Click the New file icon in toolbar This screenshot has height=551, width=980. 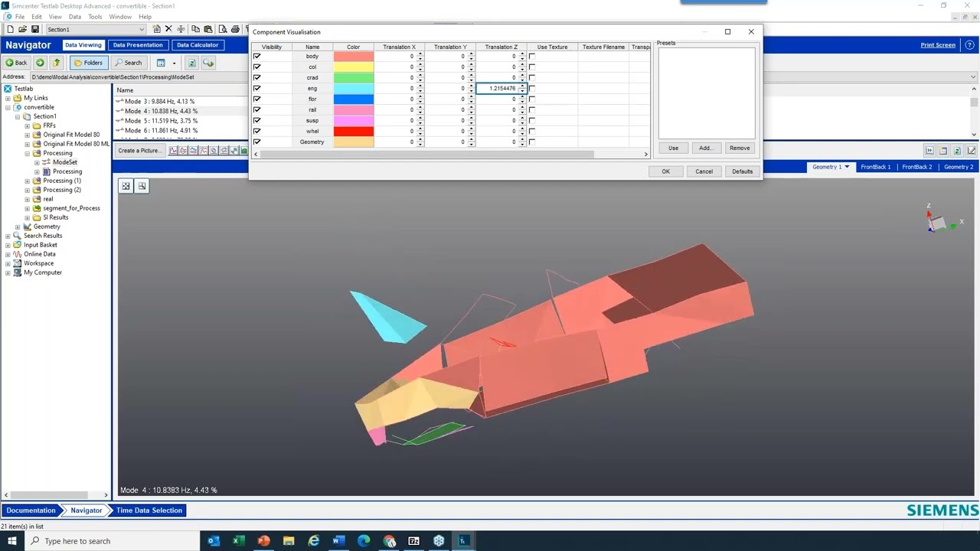click(x=10, y=29)
